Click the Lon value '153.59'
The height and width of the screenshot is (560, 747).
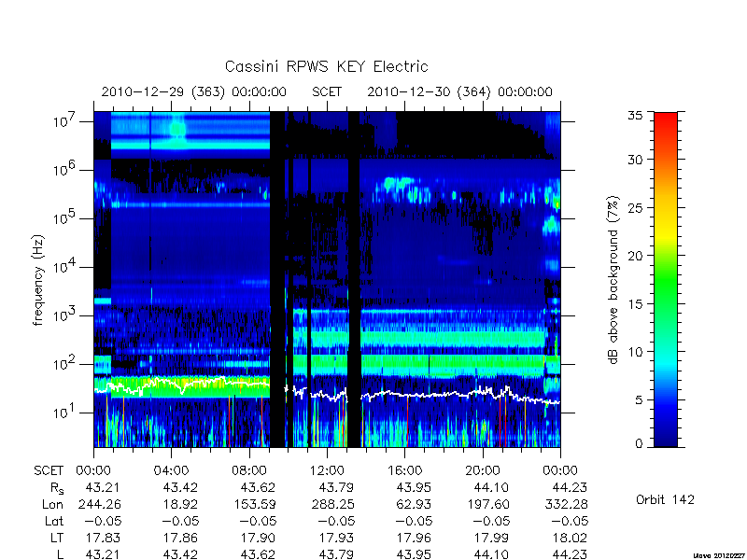[x=254, y=504]
